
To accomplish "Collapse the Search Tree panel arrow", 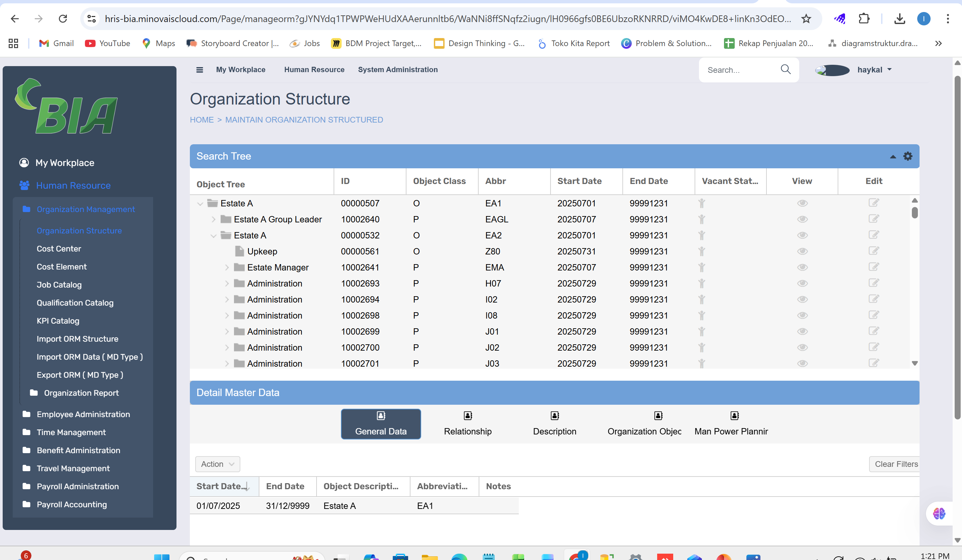I will coord(892,157).
